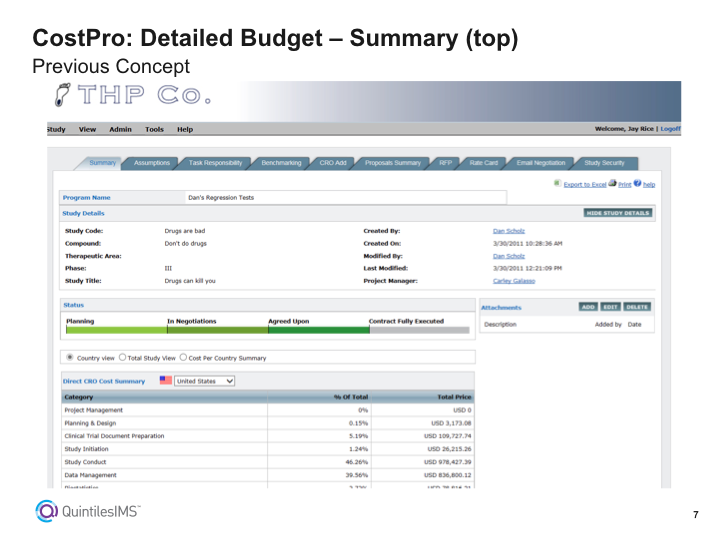Viewport: 720px width, 540px height.
Task: Open the Study menu
Action: (x=56, y=129)
